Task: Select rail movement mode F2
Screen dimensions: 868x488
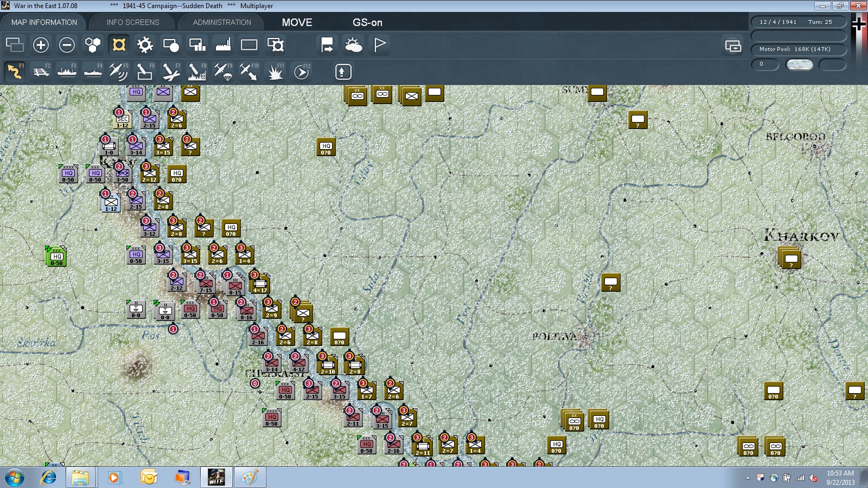Action: (41, 72)
